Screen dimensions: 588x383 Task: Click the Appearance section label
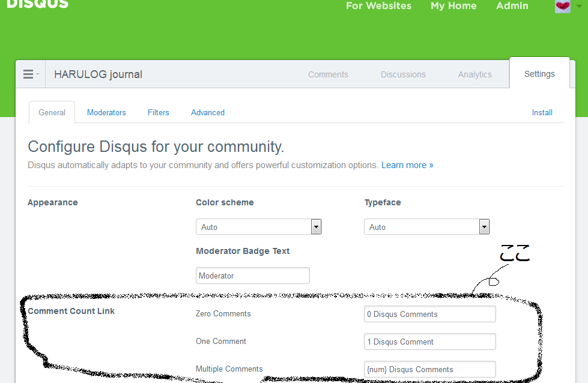pyautogui.click(x=53, y=202)
